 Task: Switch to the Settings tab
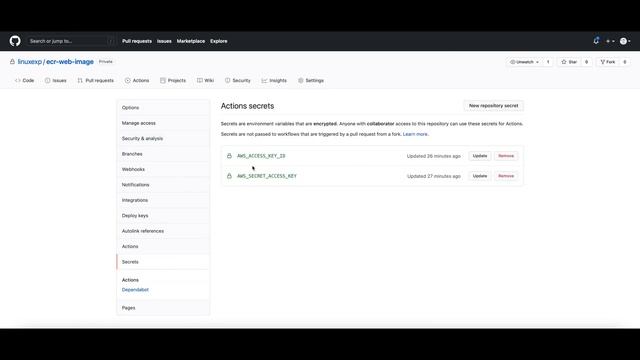[x=311, y=80]
